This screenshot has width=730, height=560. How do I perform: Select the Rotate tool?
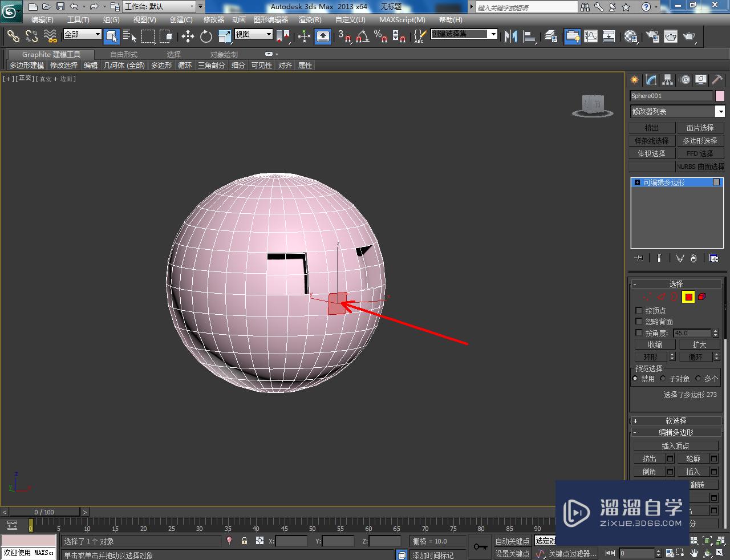(206, 36)
